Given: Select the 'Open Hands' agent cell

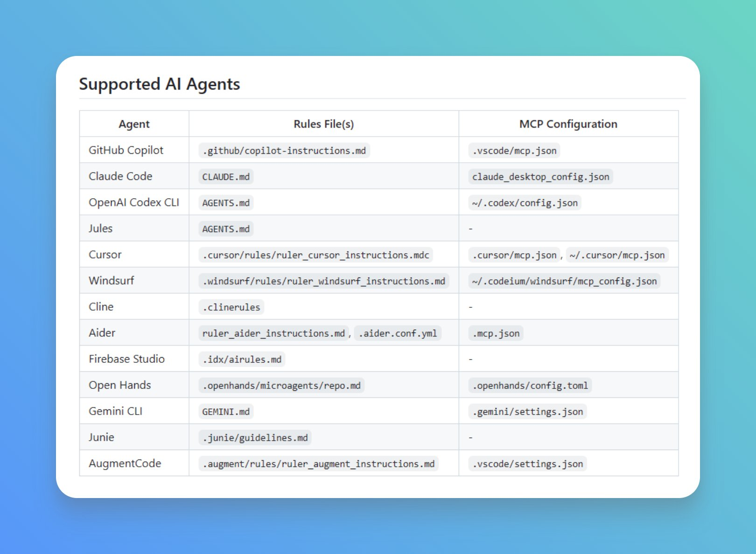Looking at the screenshot, I should pos(134,385).
